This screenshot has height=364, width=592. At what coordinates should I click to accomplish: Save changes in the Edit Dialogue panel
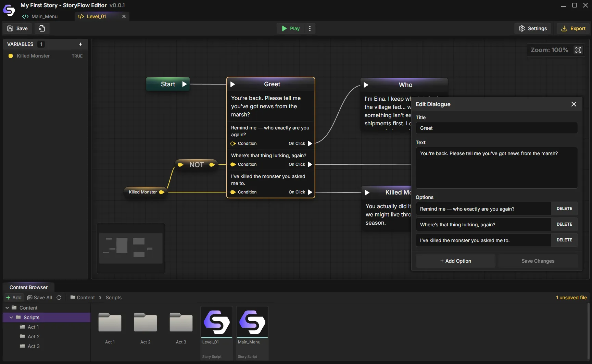pos(538,261)
